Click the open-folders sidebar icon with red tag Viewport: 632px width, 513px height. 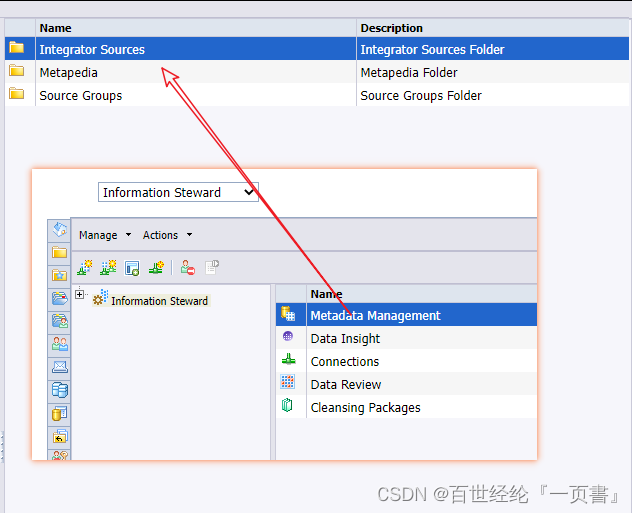tap(60, 299)
